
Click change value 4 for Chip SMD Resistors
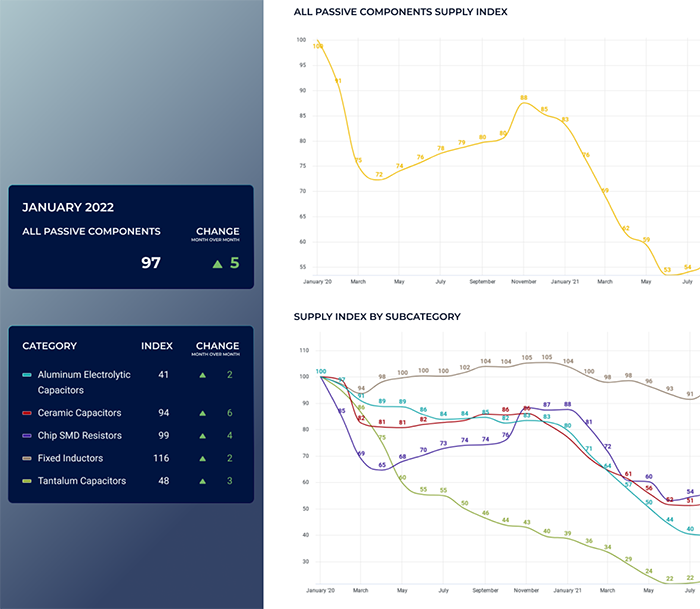[x=229, y=436]
